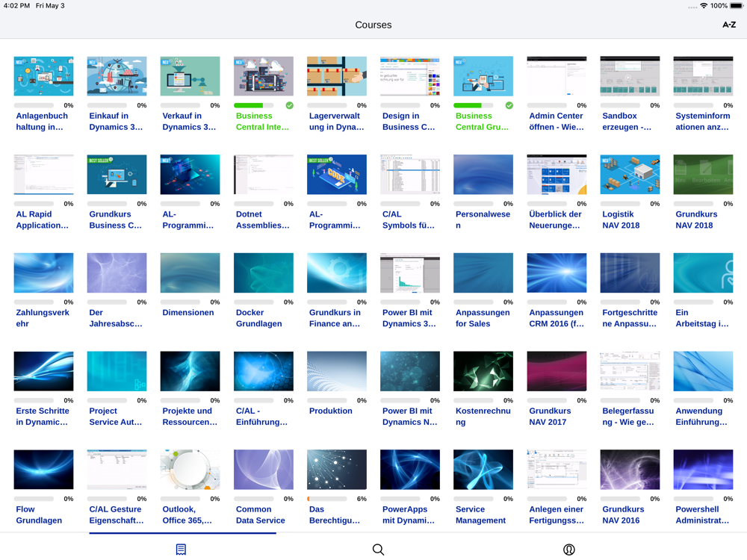Sort courses with the A-Z button

coord(729,25)
